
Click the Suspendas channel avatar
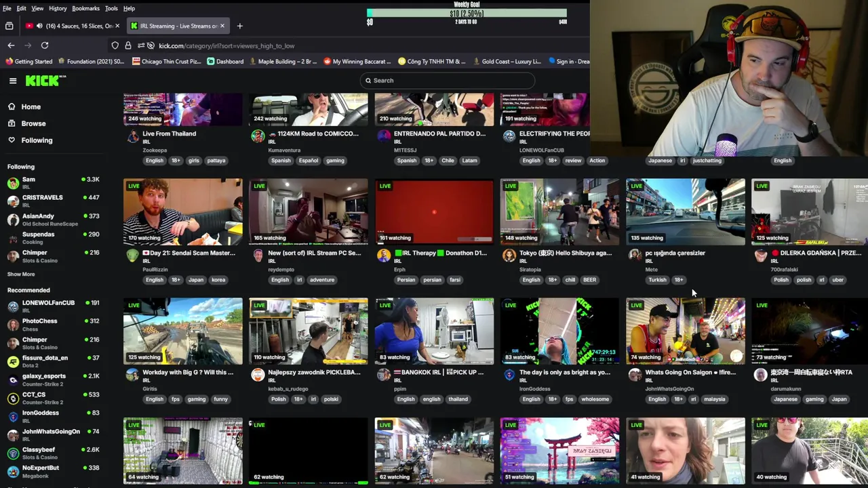(x=13, y=238)
